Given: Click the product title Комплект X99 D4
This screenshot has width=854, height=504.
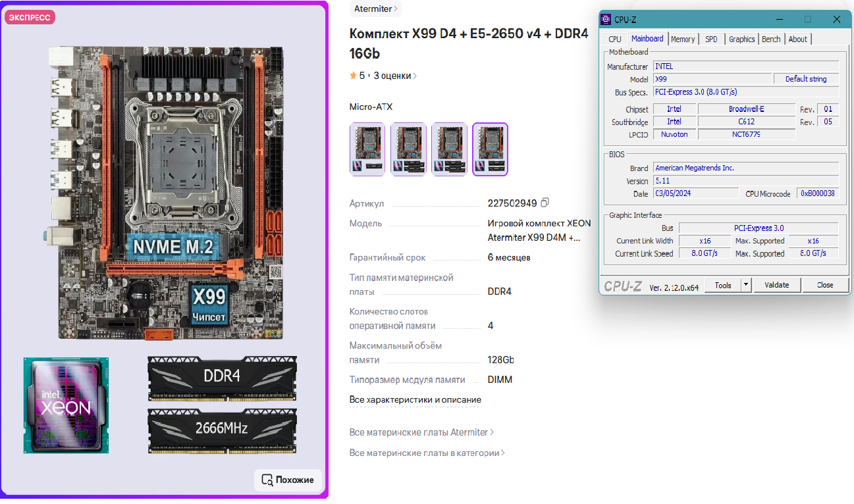Looking at the screenshot, I should (468, 43).
